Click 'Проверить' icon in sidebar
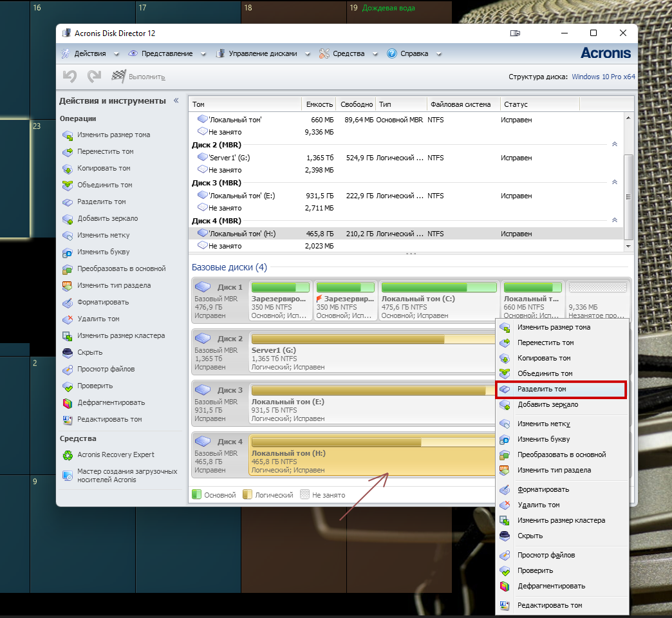 click(68, 386)
